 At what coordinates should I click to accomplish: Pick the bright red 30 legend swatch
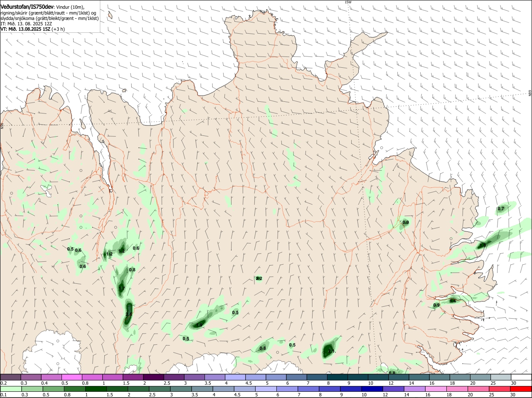[521, 389]
